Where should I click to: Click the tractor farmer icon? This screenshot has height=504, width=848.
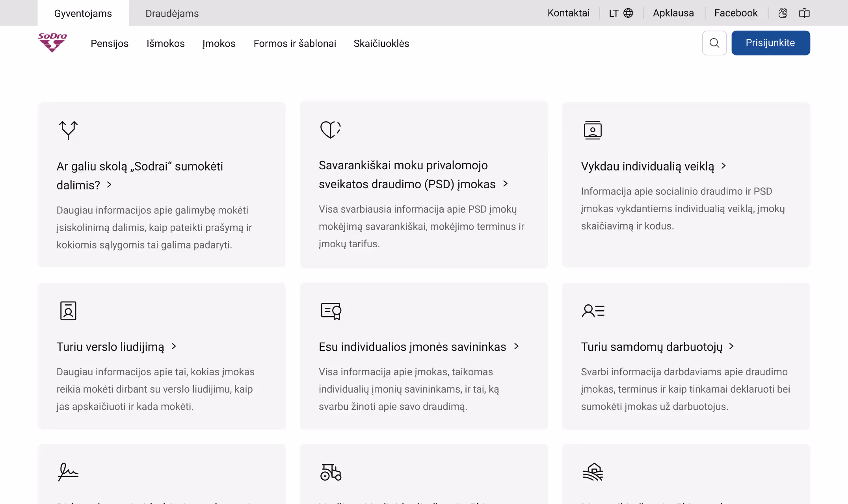click(x=331, y=472)
